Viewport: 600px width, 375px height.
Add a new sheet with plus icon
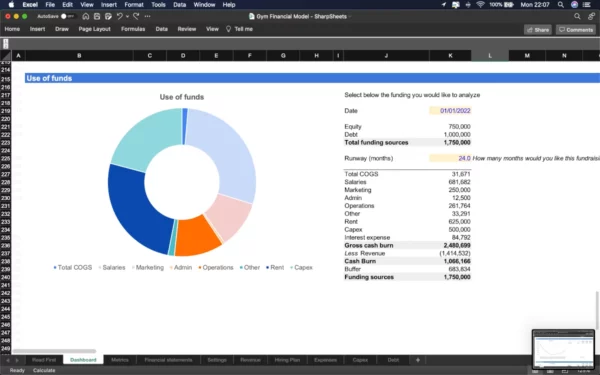(x=418, y=360)
